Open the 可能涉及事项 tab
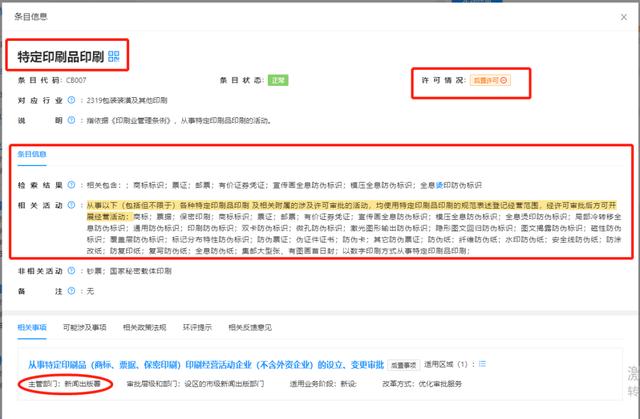The width and height of the screenshot is (640, 419). pos(84,327)
